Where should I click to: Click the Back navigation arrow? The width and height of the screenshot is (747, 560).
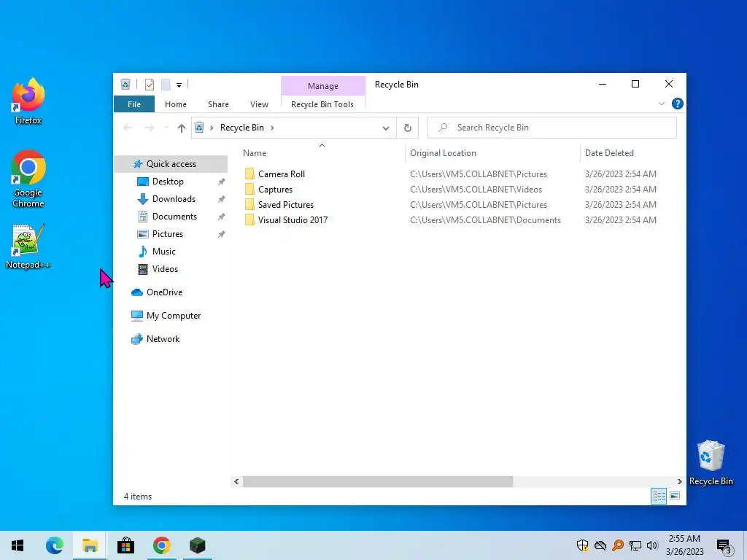click(128, 128)
